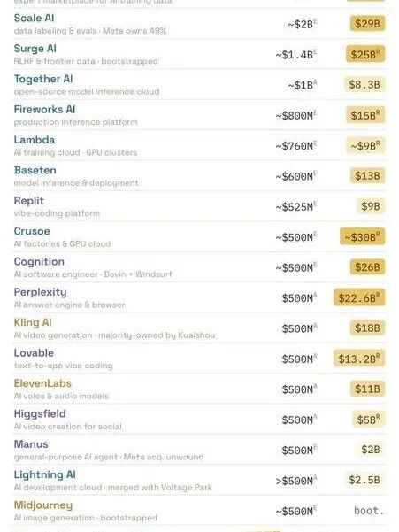Click the Midjourney company name
Image resolution: width=399 pixels, height=532 pixels.
(x=43, y=505)
